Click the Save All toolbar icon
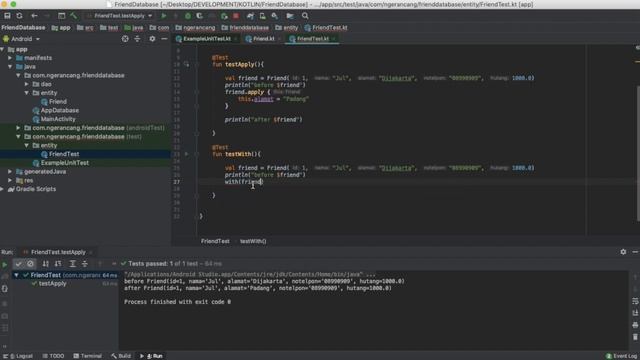The height and width of the screenshot is (360, 640). (x=7, y=16)
